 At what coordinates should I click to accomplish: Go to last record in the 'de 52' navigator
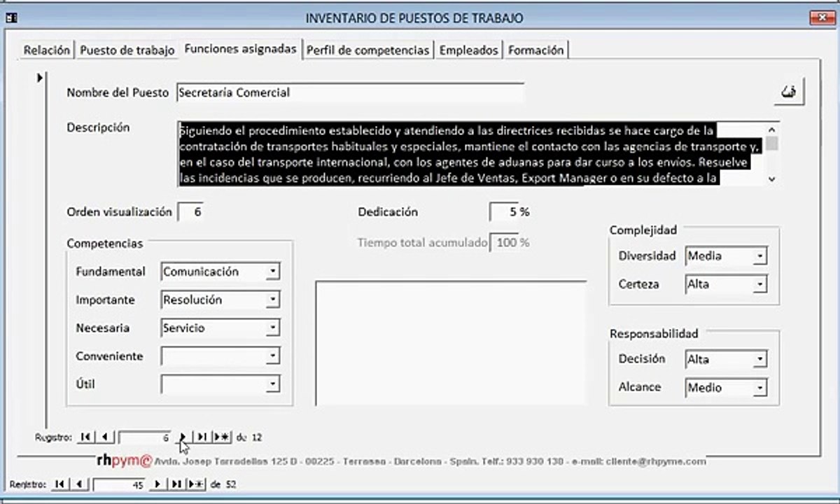click(x=176, y=484)
